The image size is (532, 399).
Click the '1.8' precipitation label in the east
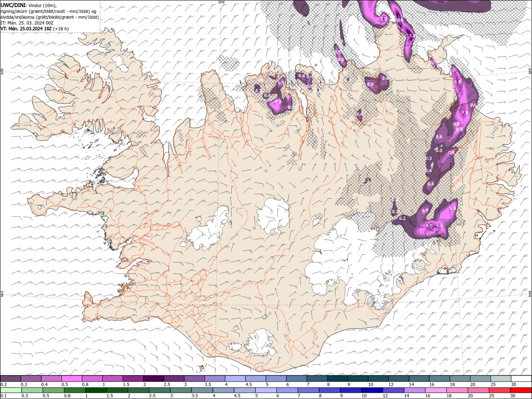coord(458,82)
